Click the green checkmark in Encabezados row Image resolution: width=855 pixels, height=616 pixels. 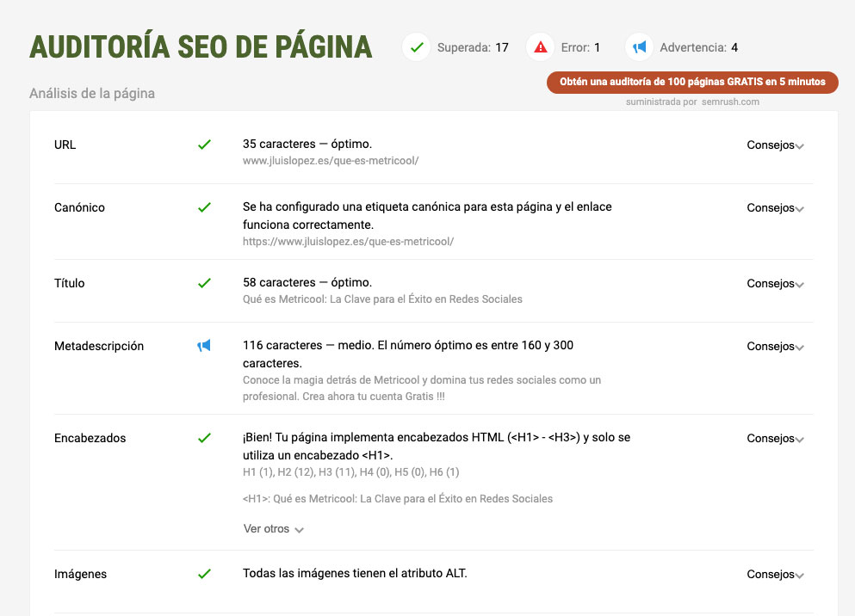pos(204,438)
